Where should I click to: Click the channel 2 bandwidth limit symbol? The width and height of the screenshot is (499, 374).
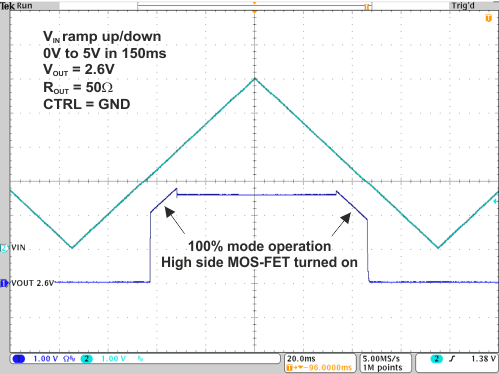click(x=140, y=359)
